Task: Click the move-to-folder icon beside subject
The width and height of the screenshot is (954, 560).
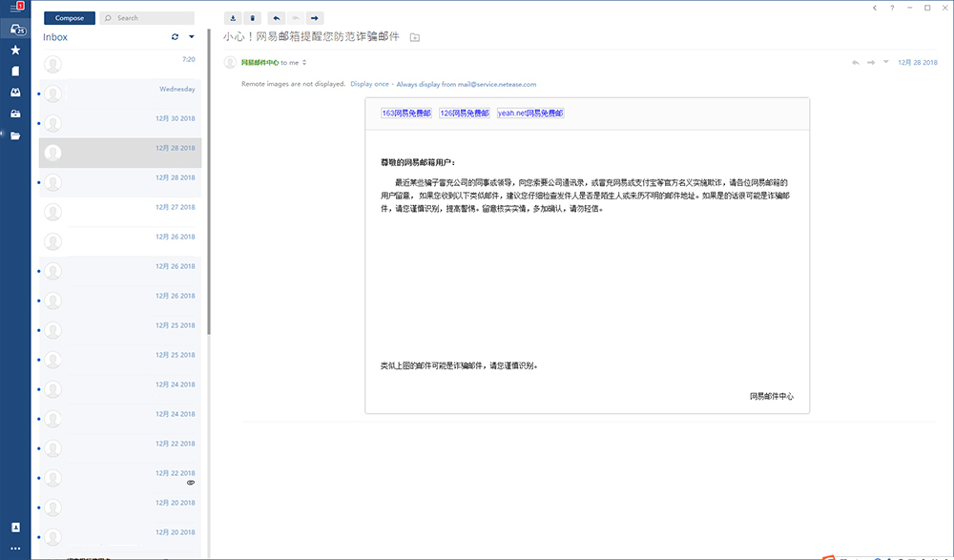Action: [414, 37]
